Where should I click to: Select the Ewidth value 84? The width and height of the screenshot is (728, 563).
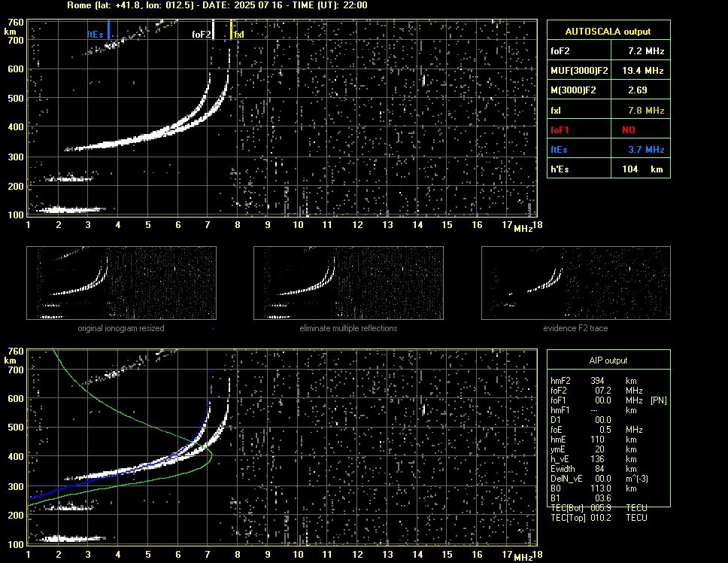coord(600,469)
